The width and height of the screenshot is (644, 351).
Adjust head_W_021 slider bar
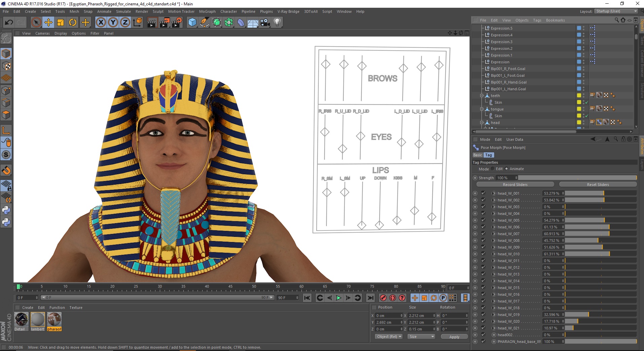pyautogui.click(x=601, y=328)
